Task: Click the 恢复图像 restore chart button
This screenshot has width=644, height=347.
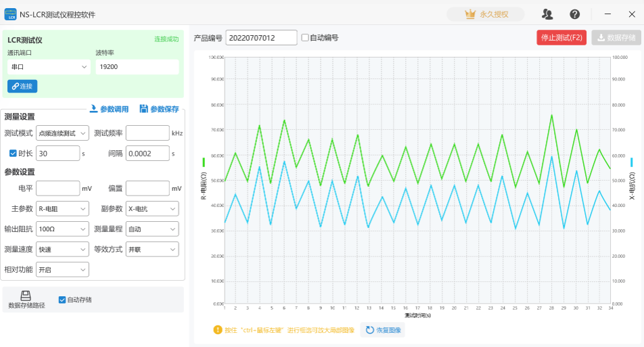Action: 383,330
